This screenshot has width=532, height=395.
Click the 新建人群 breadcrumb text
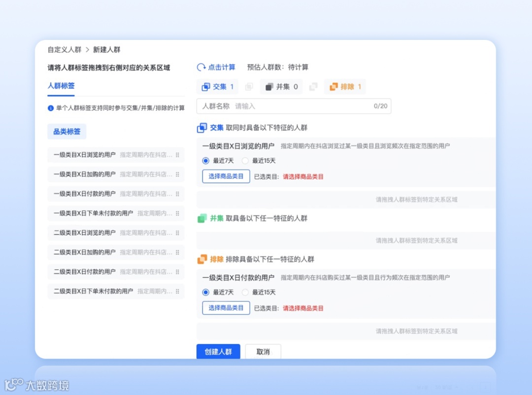pyautogui.click(x=106, y=50)
